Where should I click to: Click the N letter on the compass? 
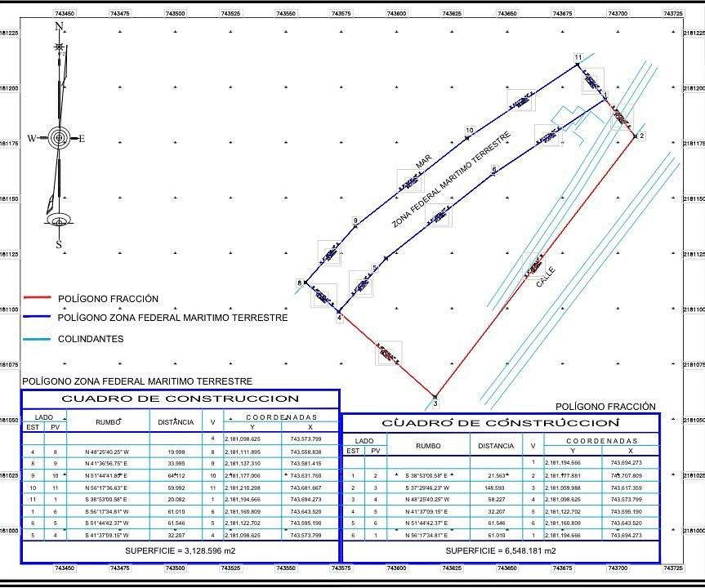tap(59, 26)
